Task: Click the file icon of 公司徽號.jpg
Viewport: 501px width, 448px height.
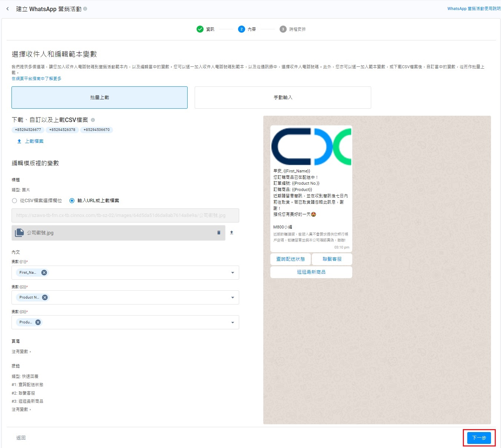Action: pyautogui.click(x=19, y=233)
